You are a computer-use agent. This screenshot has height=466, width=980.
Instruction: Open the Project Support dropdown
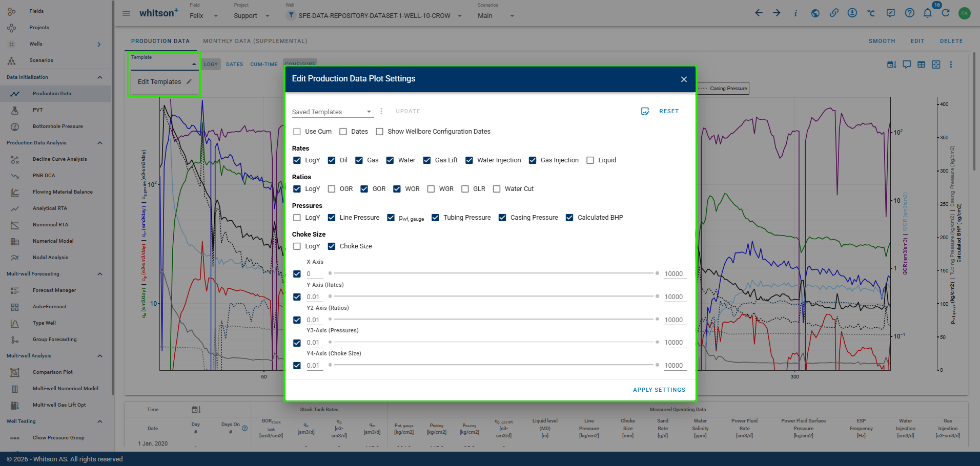click(x=252, y=16)
